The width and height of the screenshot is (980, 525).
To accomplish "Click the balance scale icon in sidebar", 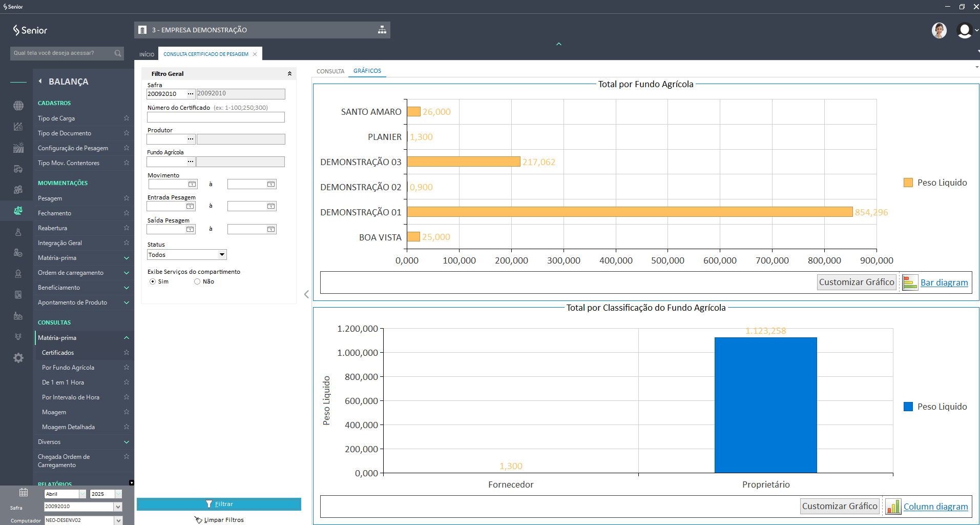I will (x=18, y=210).
